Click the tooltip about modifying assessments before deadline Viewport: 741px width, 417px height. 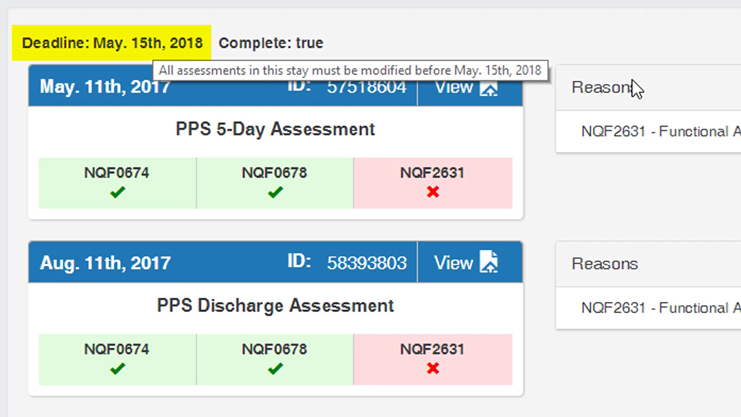tap(350, 70)
